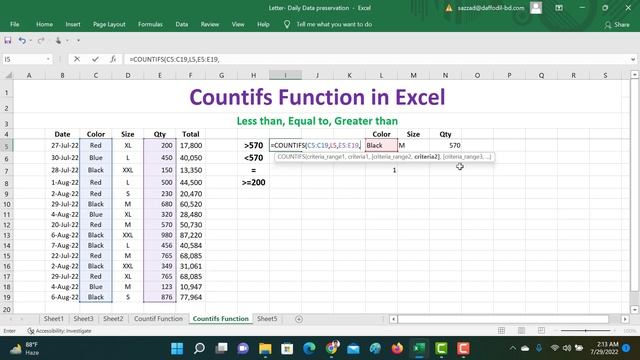Screen dimensions: 640x360
Task: Switch to Page Layout view icon
Action: tap(521, 331)
